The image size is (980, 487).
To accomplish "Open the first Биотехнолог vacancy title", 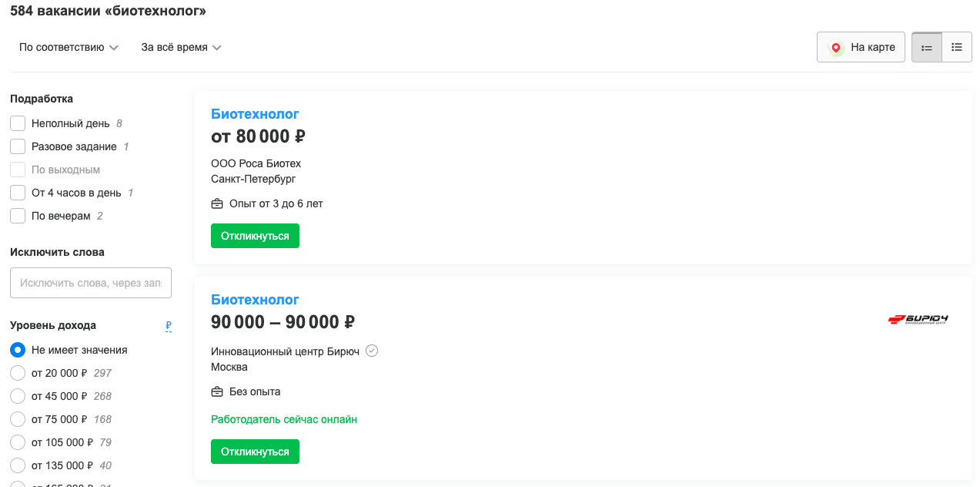I will (255, 114).
